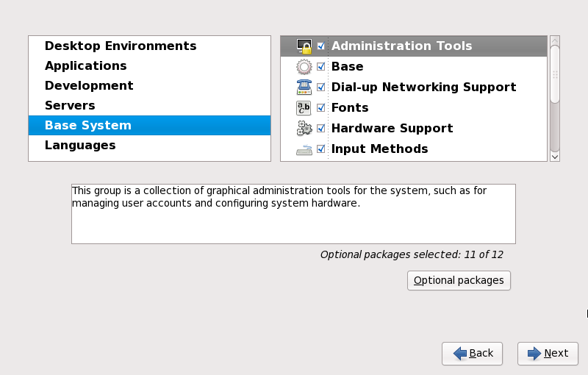Toggle the Base package group checkbox

click(321, 67)
